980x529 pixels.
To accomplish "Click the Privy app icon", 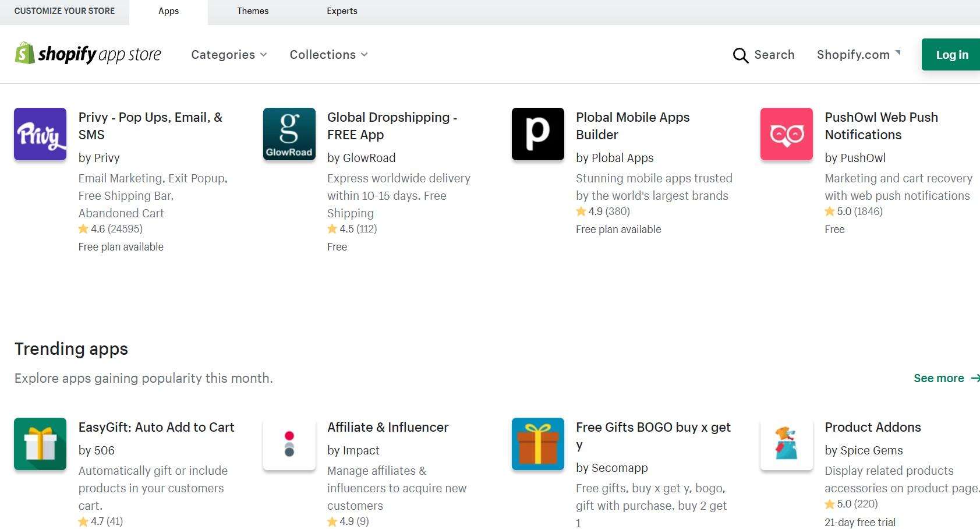I will [40, 134].
